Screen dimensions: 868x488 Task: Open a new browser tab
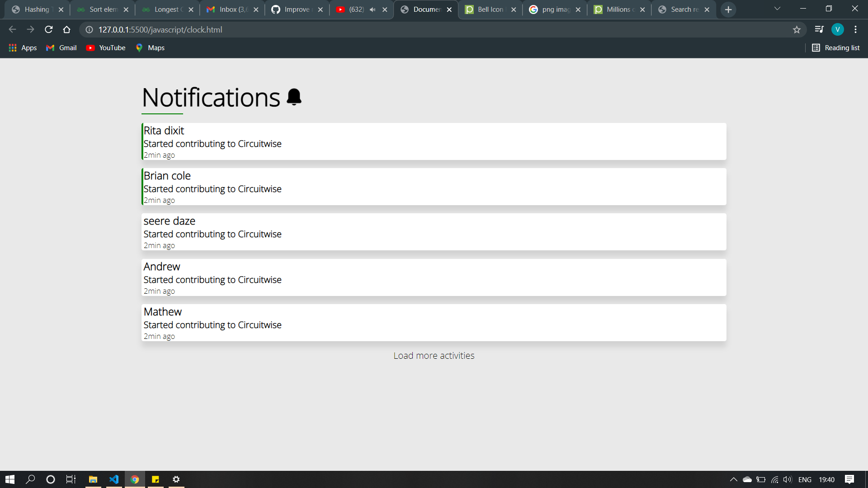click(x=728, y=9)
